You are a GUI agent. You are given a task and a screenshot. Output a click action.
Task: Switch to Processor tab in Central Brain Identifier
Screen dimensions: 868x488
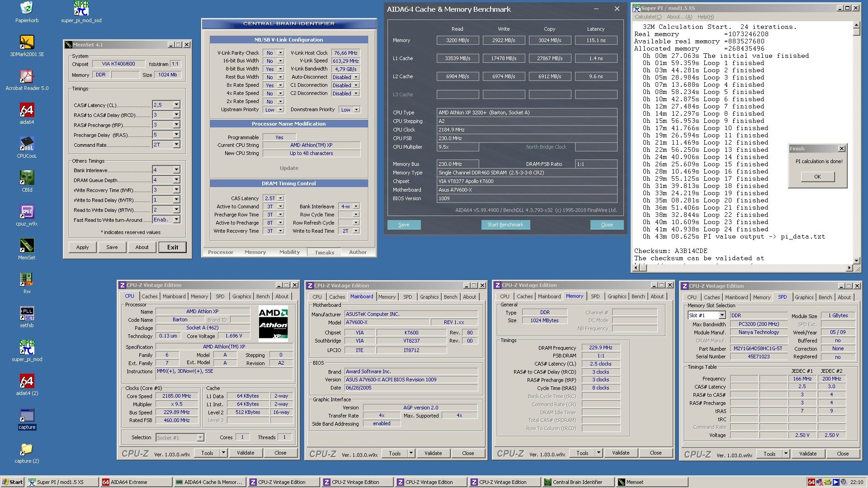coord(221,252)
